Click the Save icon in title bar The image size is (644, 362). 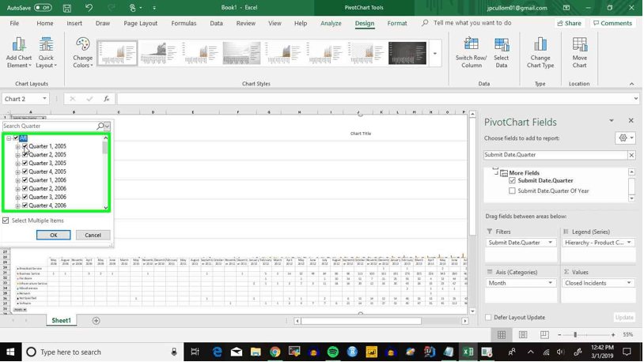click(67, 8)
